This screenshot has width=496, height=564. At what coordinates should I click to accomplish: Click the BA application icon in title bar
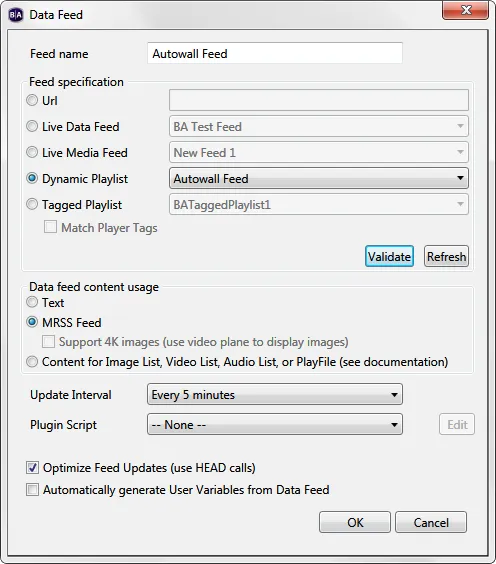15,15
